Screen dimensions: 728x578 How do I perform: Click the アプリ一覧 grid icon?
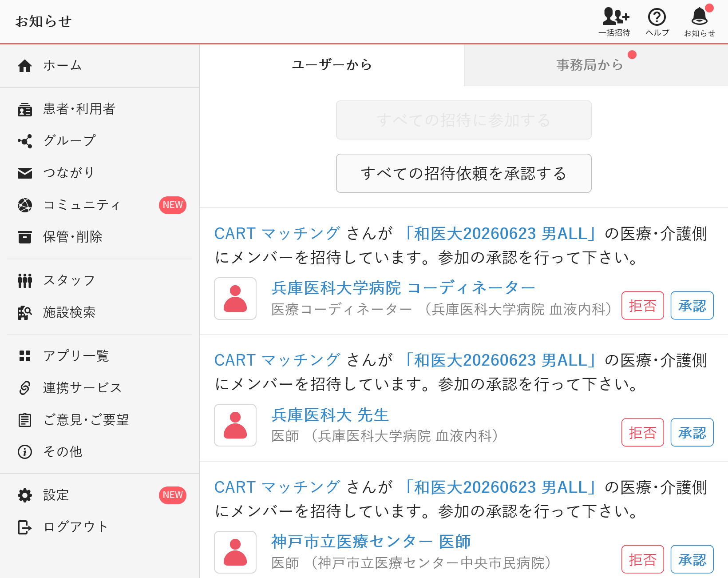coord(25,356)
